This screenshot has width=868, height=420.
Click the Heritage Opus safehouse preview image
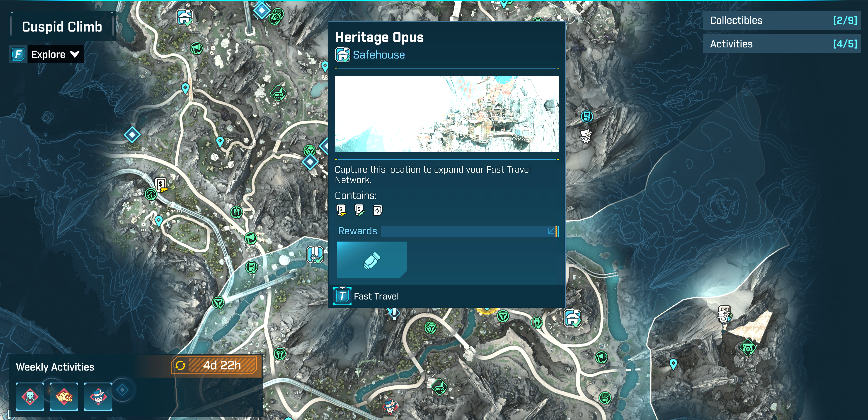pyautogui.click(x=446, y=114)
